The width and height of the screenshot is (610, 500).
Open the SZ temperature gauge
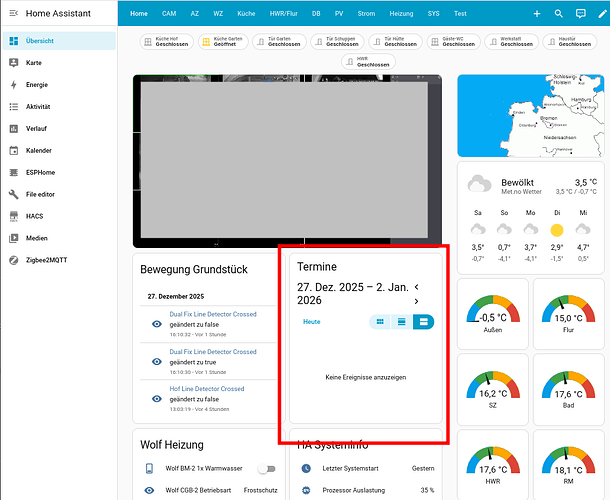coord(493,389)
